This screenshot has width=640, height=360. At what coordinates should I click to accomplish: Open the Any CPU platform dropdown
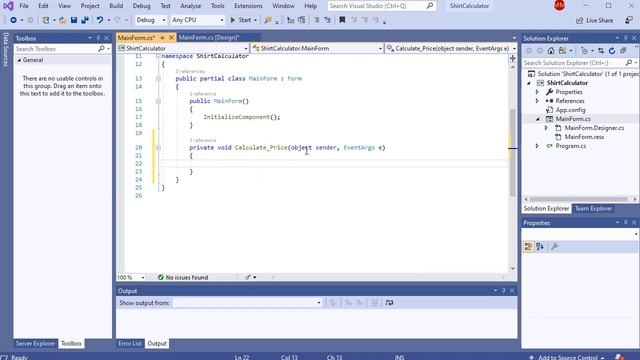198,20
